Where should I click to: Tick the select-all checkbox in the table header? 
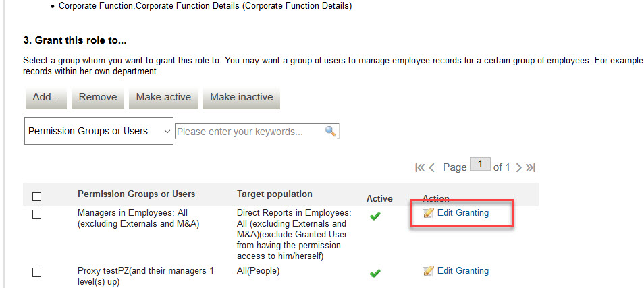[x=36, y=196]
